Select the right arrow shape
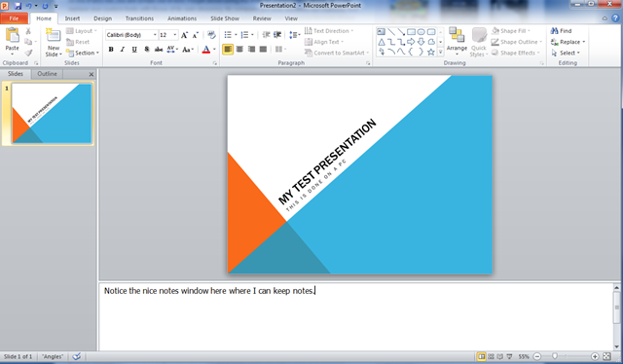Image resolution: width=623 pixels, height=364 pixels. [x=411, y=42]
